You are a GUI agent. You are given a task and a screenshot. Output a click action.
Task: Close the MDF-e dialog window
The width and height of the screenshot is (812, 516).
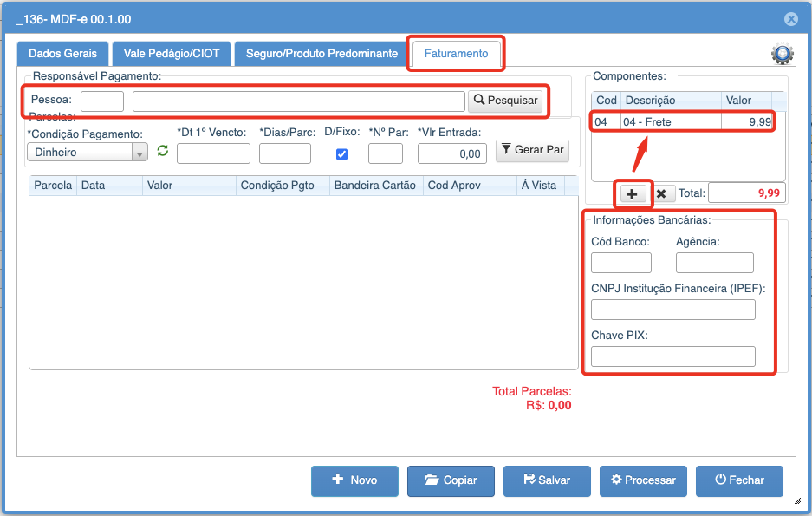click(x=790, y=19)
